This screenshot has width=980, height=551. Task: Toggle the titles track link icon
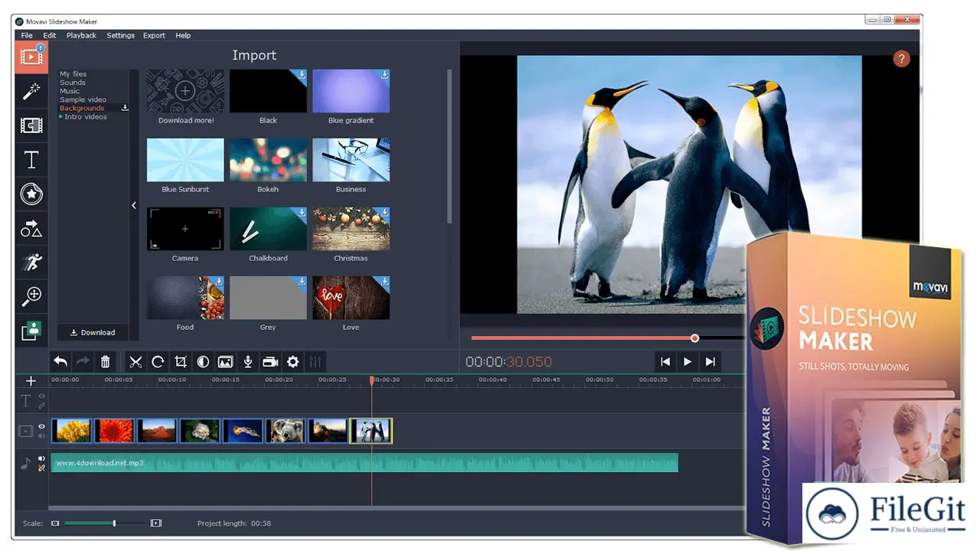41,406
